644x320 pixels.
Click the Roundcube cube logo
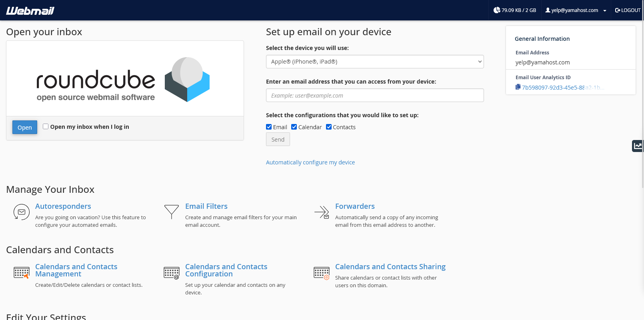pyautogui.click(x=187, y=79)
